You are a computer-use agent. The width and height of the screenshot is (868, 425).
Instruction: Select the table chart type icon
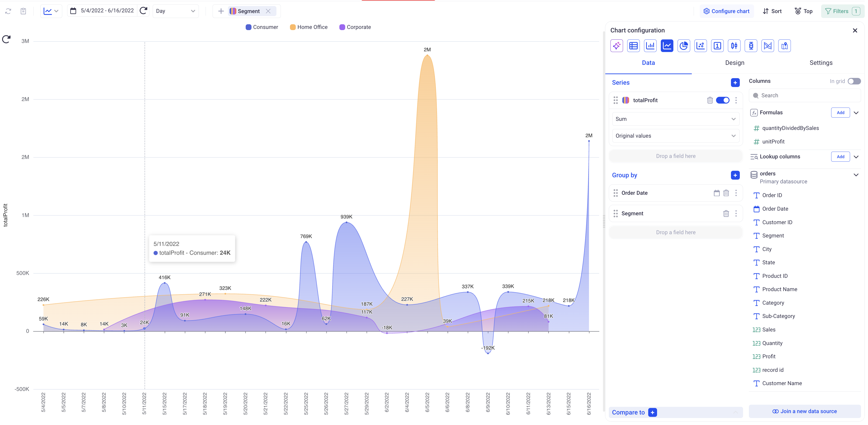point(634,46)
